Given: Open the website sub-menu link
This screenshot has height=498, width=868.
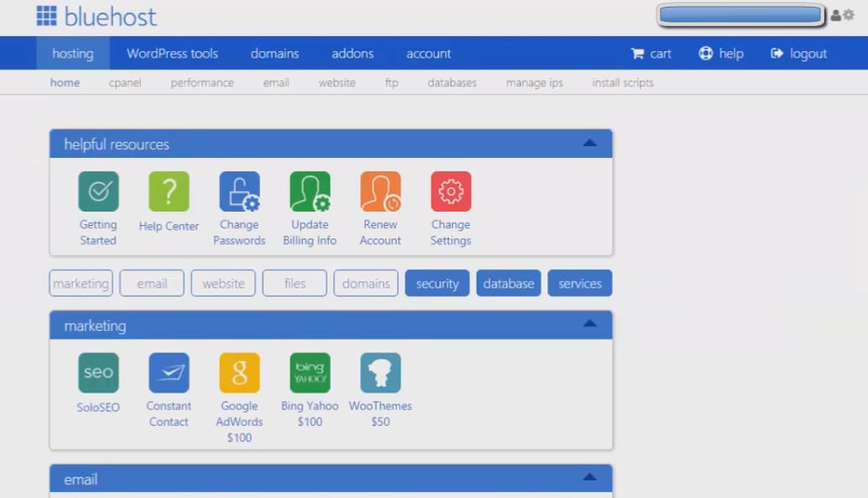Looking at the screenshot, I should point(337,82).
